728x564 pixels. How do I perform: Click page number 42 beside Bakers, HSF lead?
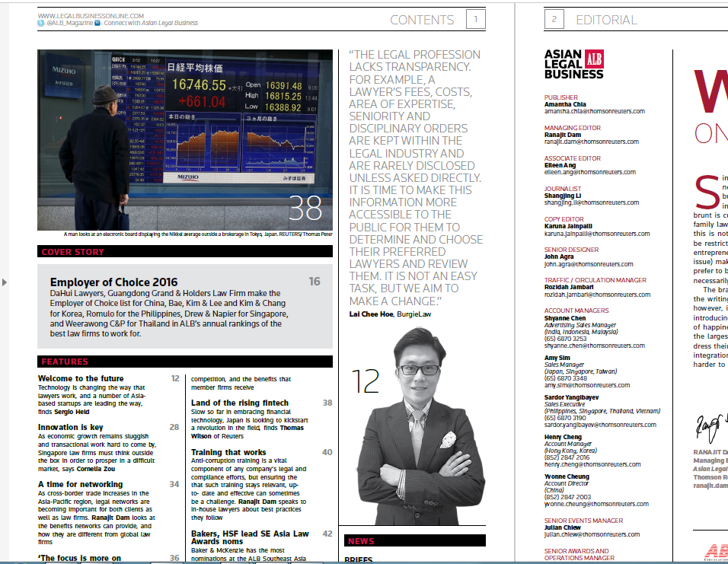pyautogui.click(x=327, y=534)
